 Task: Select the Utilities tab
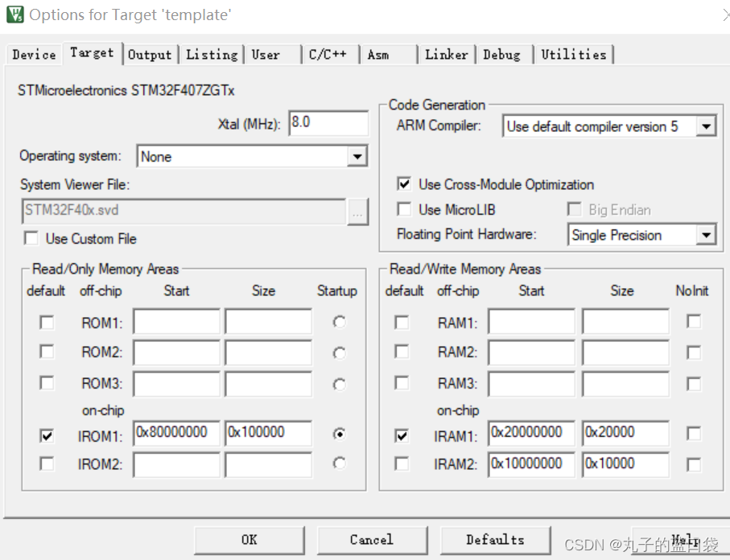574,55
